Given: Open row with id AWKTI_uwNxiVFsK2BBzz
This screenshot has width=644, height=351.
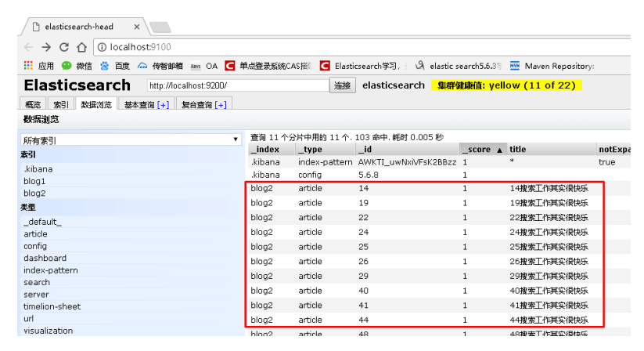Looking at the screenshot, I should 440,162.
